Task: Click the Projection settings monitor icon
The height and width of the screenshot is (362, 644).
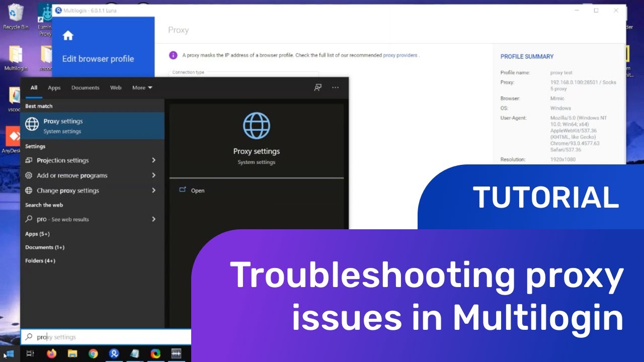Action: click(29, 160)
